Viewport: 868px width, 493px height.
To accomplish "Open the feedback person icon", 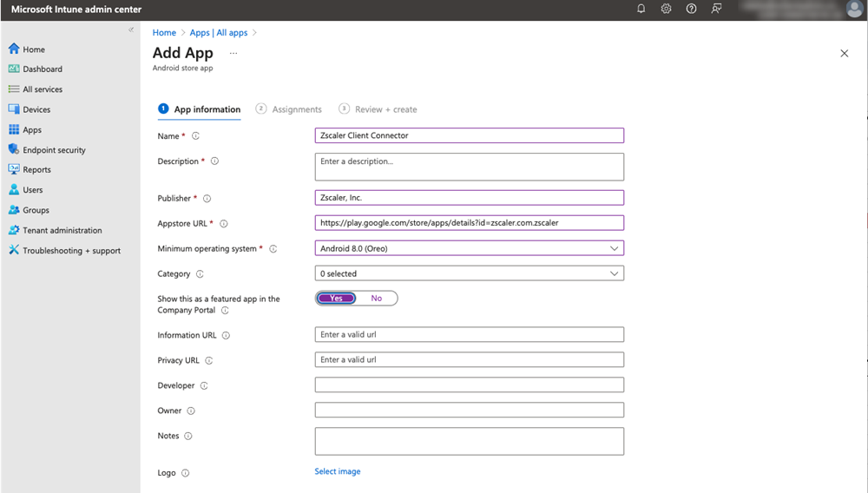I will click(716, 9).
